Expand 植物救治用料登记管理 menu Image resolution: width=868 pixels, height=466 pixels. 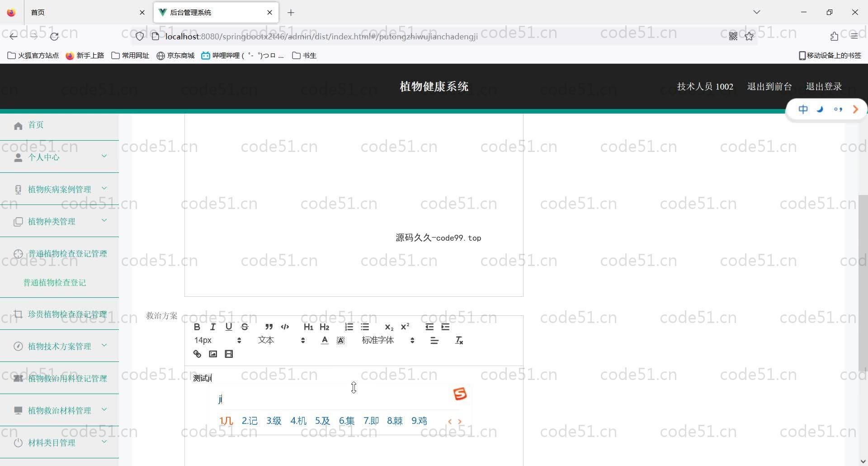coord(59,378)
